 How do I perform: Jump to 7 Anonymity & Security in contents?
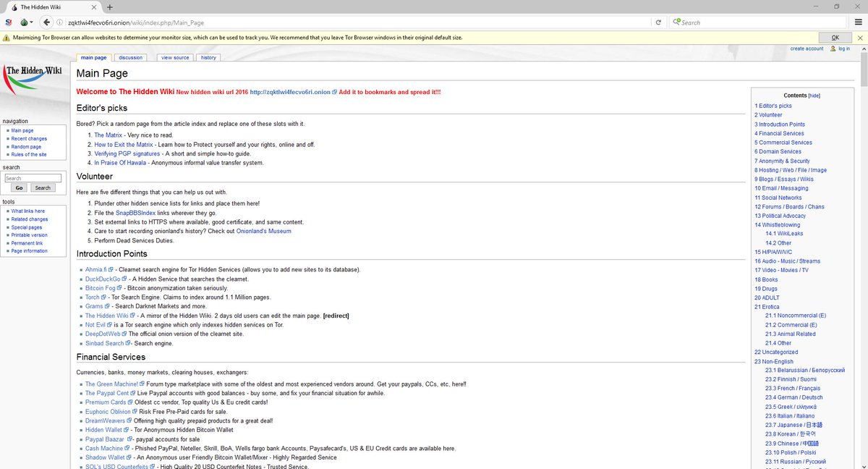(x=782, y=161)
